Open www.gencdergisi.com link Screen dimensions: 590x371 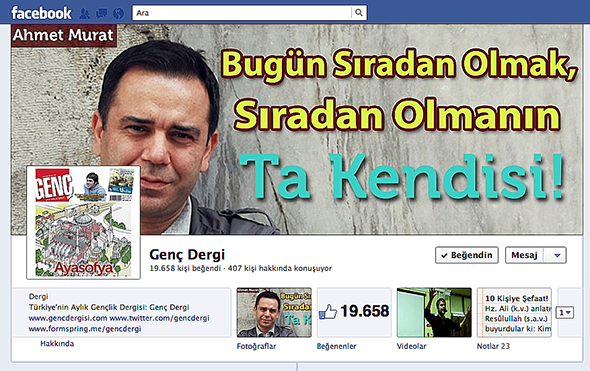coord(68,318)
